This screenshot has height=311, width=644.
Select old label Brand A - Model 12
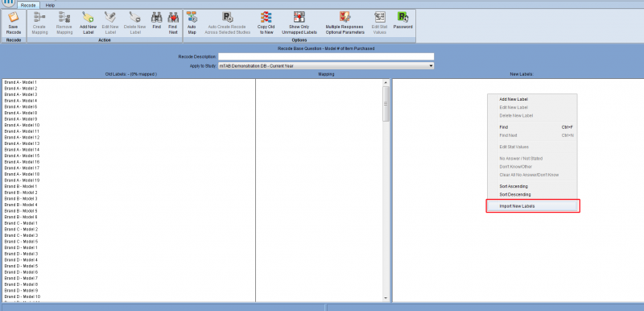22,138
